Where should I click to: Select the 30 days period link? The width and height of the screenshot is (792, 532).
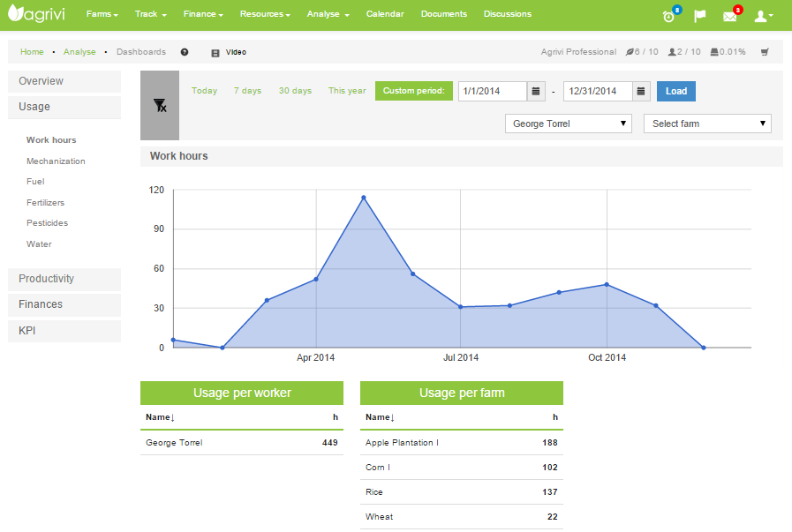[x=295, y=91]
